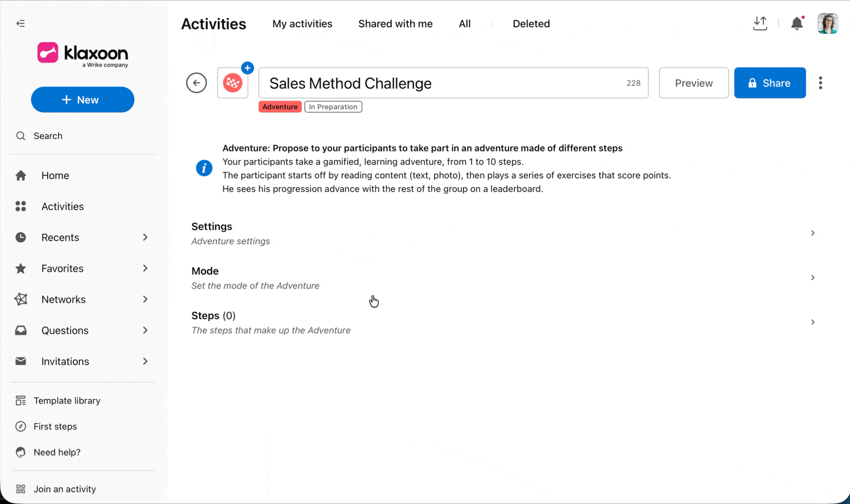850x504 pixels.
Task: Open Join an activity link
Action: point(65,489)
